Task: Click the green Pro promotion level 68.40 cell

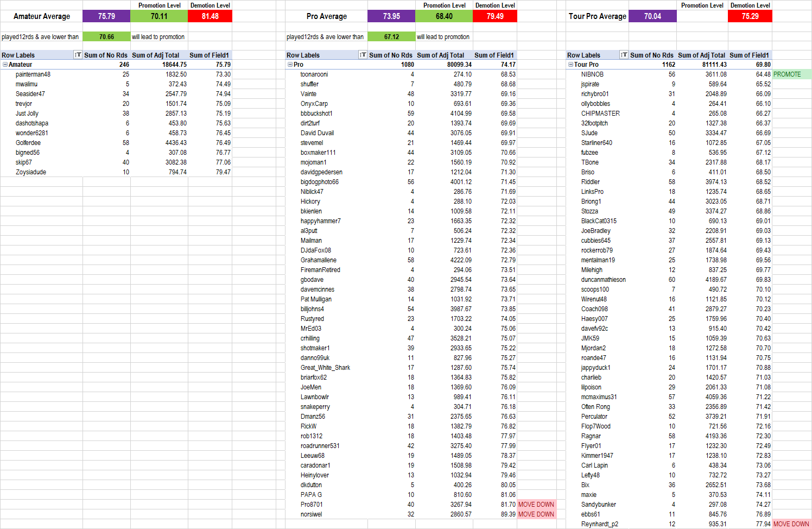Action: tap(444, 16)
